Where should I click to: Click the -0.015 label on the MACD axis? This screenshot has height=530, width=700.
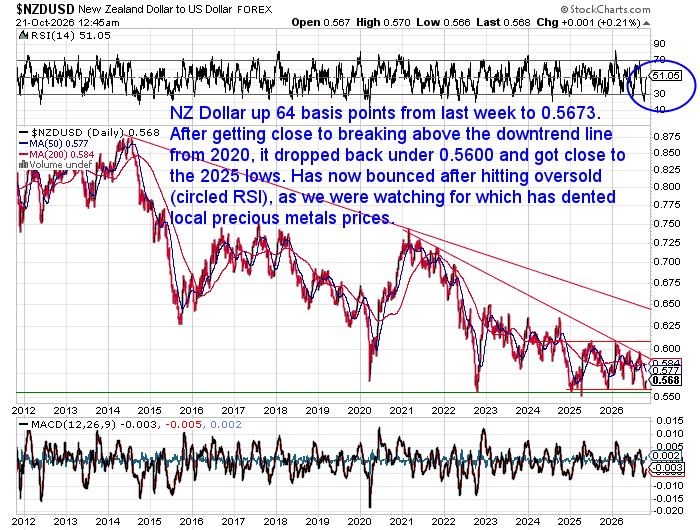(667, 498)
